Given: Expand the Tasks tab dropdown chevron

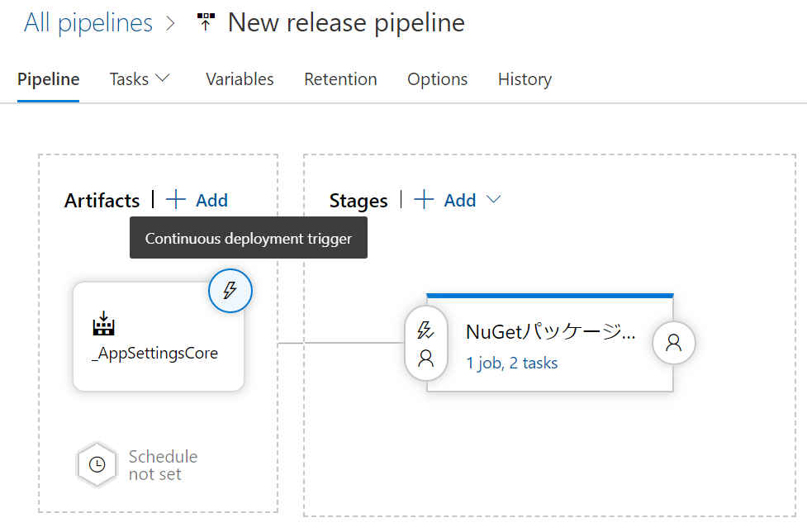Looking at the screenshot, I should [x=163, y=78].
